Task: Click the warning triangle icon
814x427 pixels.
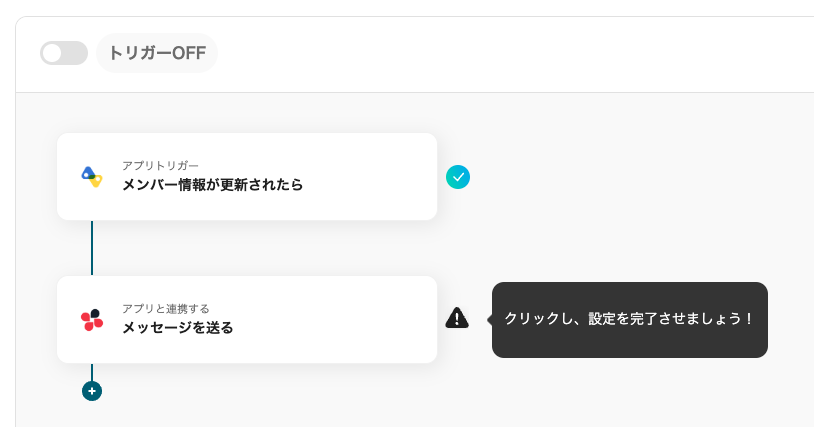Action: (457, 319)
